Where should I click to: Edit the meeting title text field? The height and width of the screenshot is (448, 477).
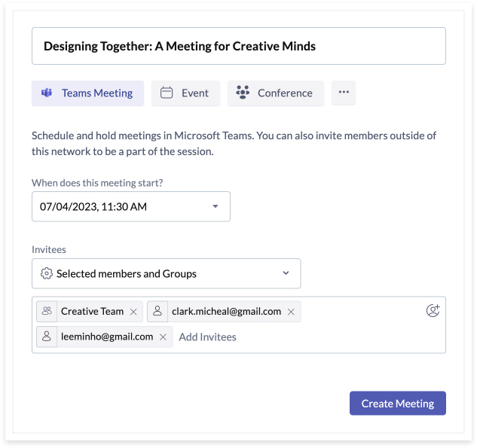(238, 46)
